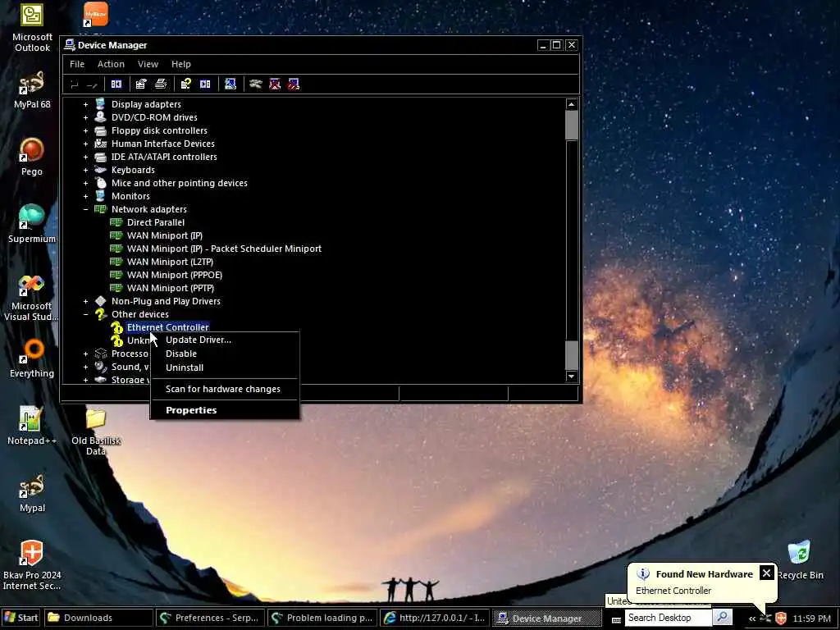
Task: Expand the Monitors node
Action: (85, 196)
